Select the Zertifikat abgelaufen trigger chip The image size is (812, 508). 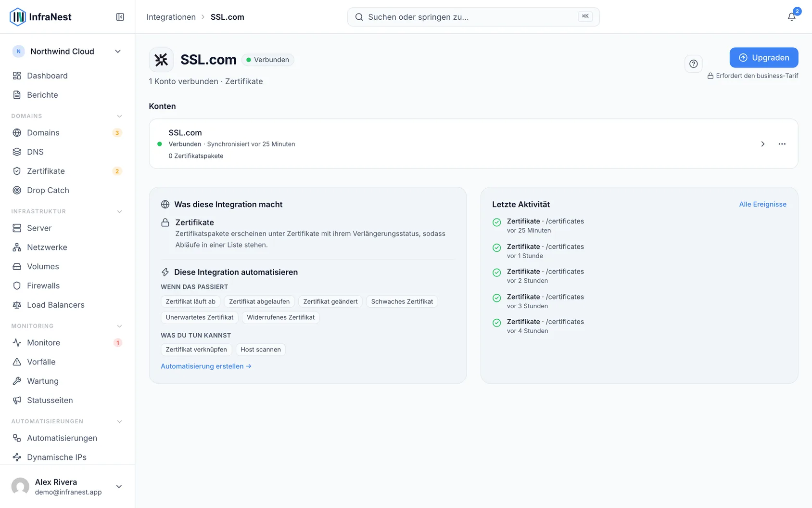(x=259, y=301)
